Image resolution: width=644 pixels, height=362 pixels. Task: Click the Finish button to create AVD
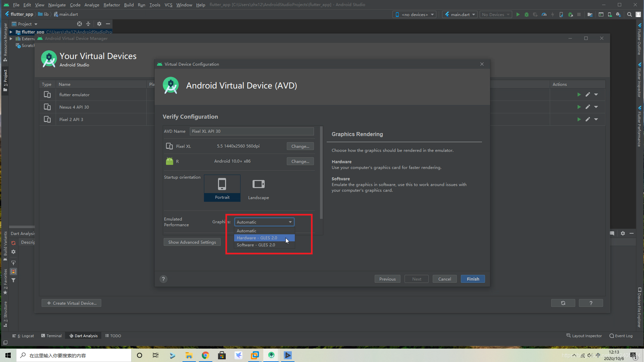pos(472,279)
